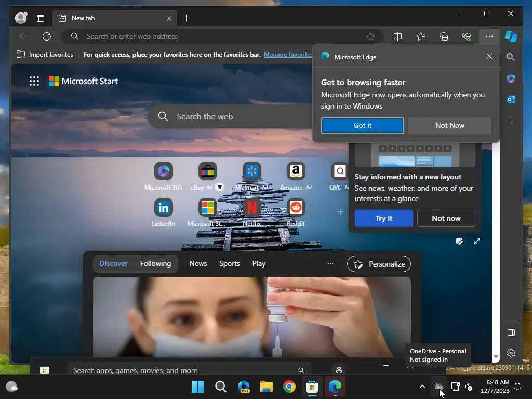Focus the address bar field
Viewport: 532px width, 399px height.
point(222,36)
